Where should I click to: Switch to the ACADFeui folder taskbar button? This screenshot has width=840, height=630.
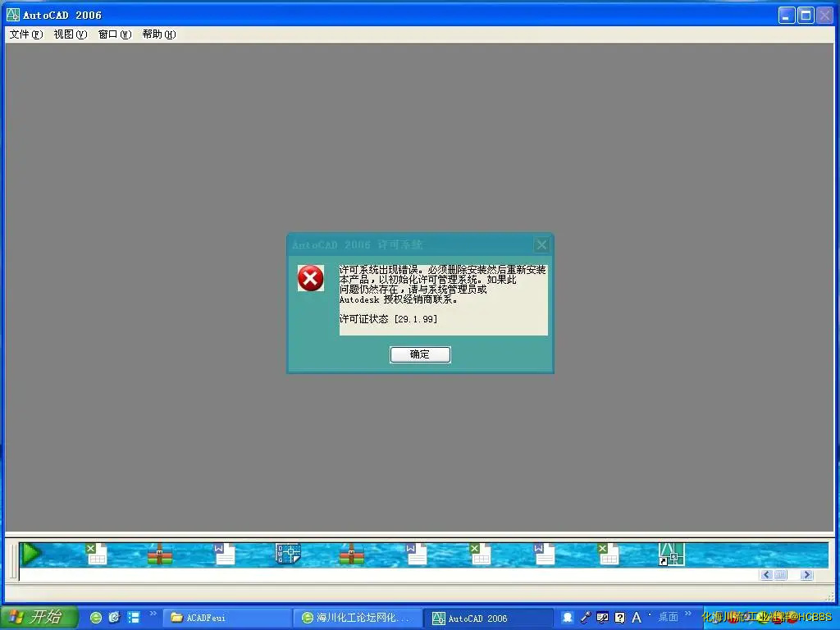228,619
